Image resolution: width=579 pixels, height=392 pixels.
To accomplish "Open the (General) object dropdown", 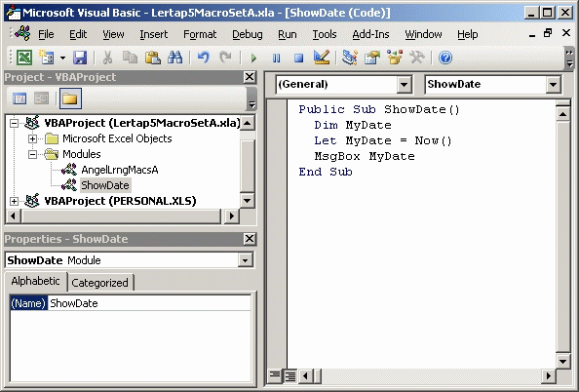I will (405, 85).
